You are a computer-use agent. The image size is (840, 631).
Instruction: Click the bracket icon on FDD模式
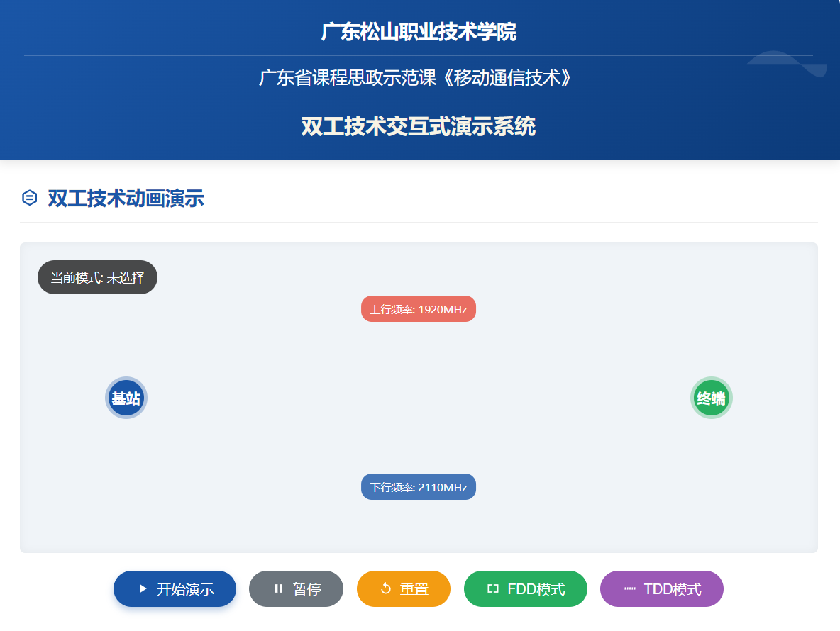click(x=493, y=588)
